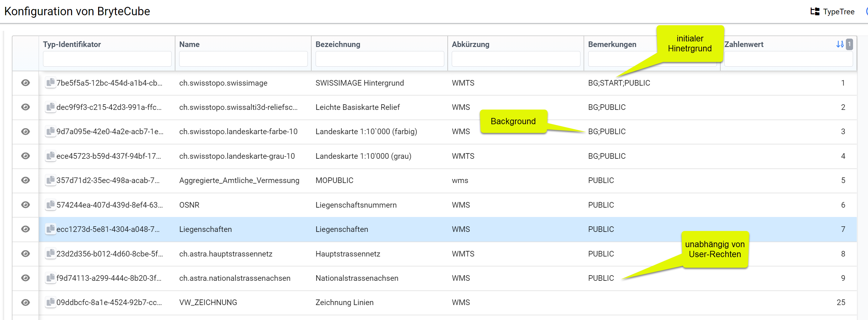
Task: Click the Liegenschaftsnummern cell
Action: pos(356,205)
